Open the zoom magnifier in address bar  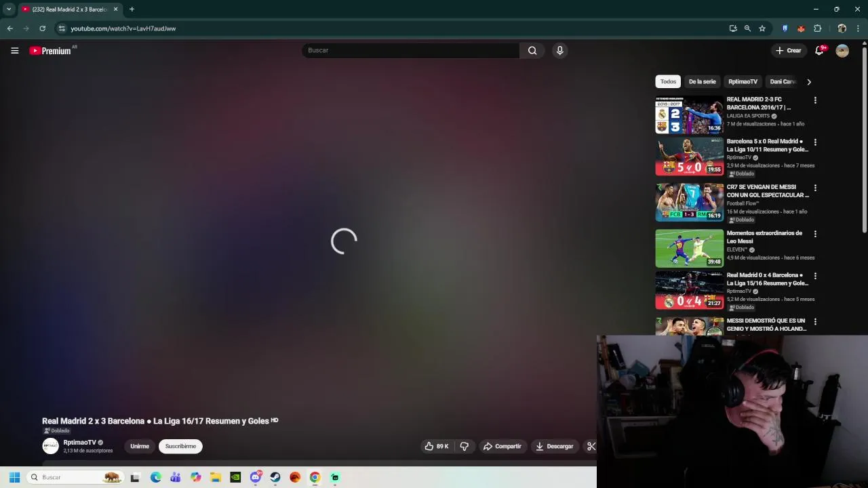[747, 28]
